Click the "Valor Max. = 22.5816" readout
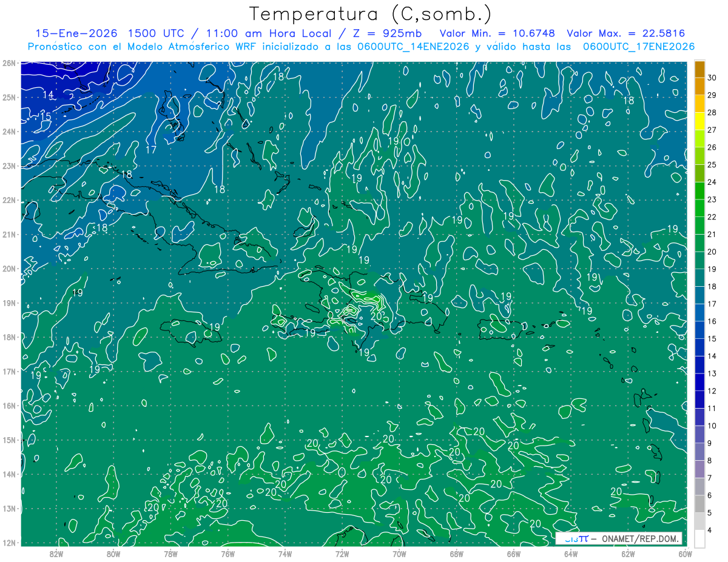 point(626,33)
